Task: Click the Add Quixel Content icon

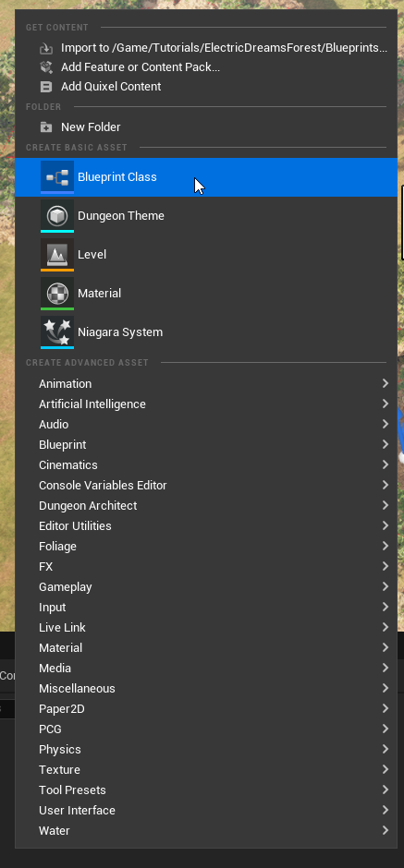Action: (x=46, y=87)
